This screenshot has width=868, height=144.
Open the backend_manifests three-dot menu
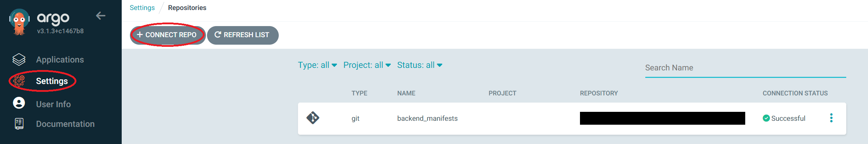[831, 118]
